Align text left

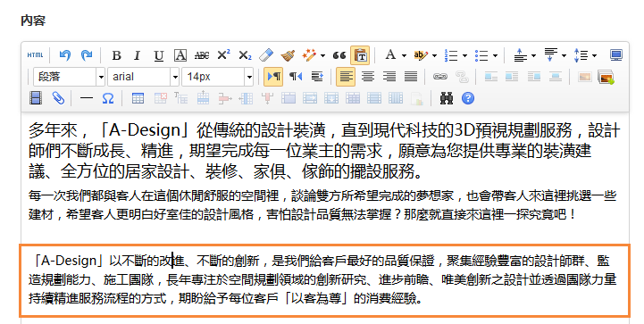346,77
